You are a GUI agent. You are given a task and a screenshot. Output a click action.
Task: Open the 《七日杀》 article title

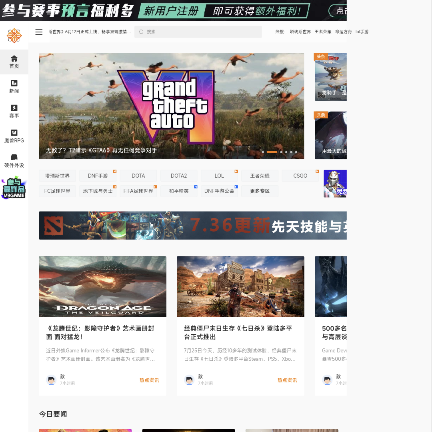[x=238, y=333]
